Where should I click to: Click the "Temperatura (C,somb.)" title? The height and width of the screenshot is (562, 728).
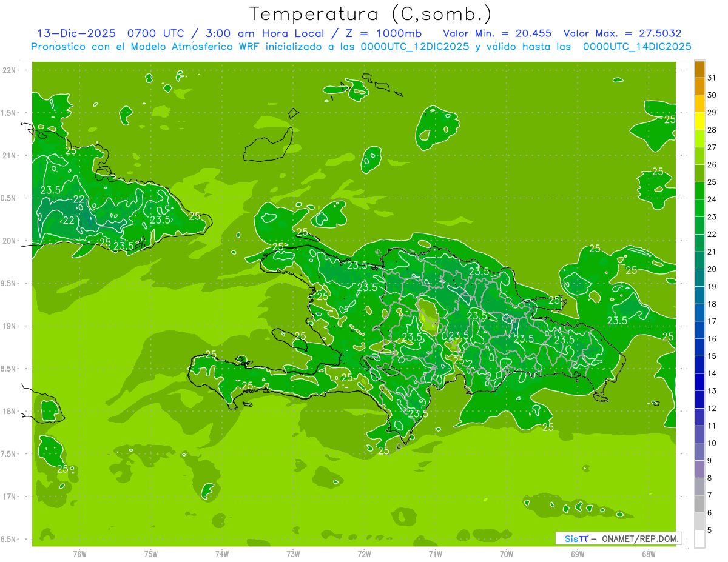coord(370,15)
